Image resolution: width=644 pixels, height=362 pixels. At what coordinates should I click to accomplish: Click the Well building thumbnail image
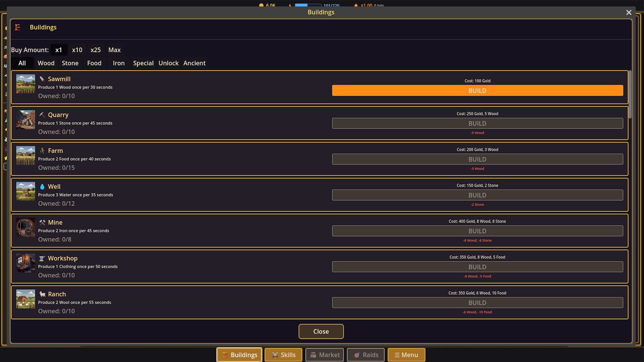25,191
